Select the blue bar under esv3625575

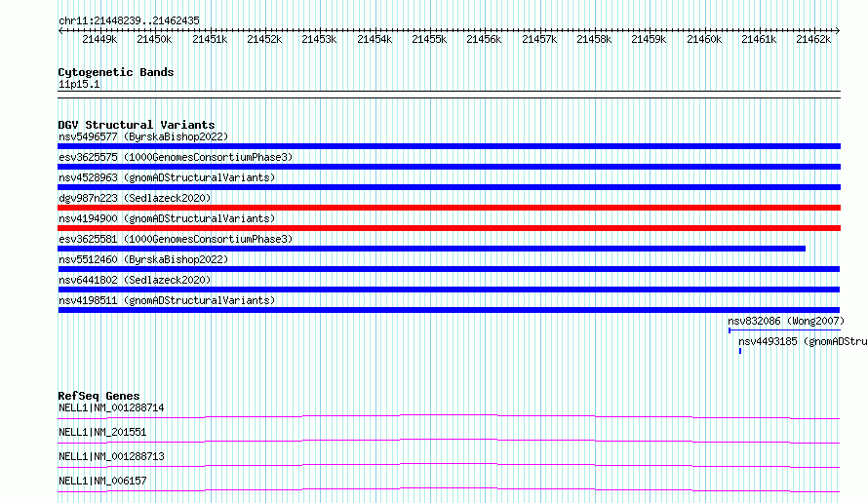point(449,167)
